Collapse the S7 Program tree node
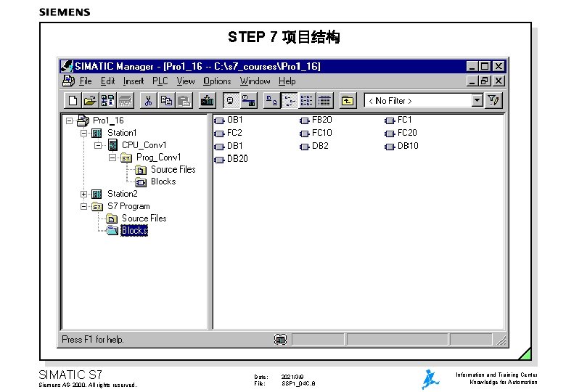This screenshot has height=392, width=566. [83, 206]
